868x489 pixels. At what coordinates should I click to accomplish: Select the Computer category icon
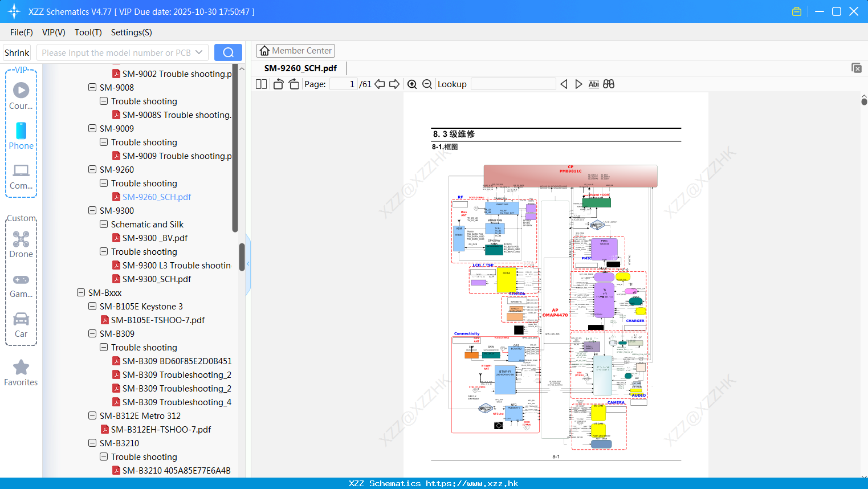coord(21,170)
